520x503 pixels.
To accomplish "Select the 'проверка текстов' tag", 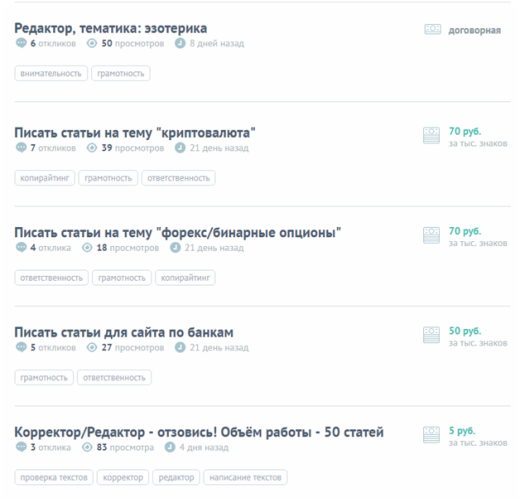I will pos(54,477).
